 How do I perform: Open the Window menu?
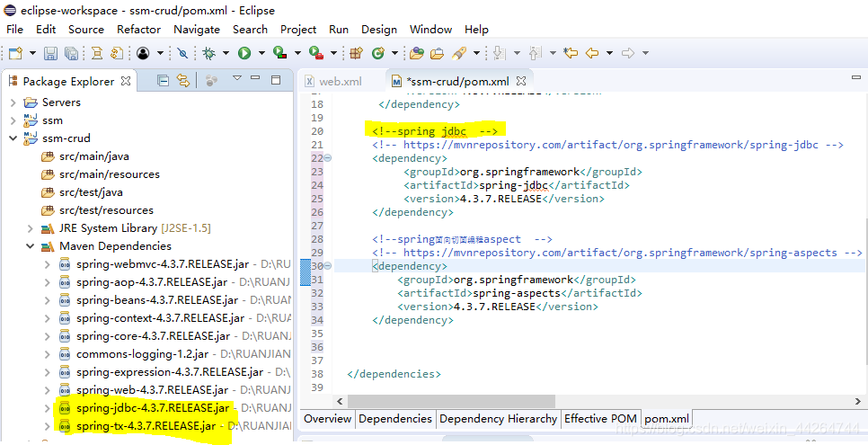pos(430,30)
